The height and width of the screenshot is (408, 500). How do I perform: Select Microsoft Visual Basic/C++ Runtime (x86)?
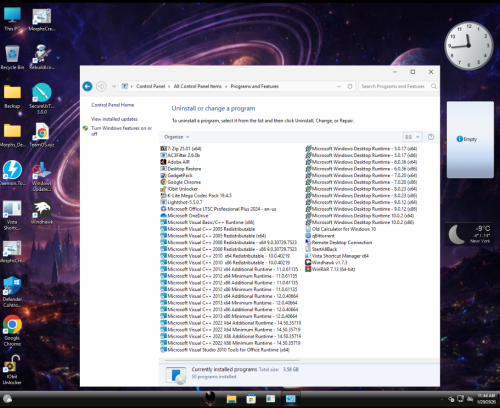click(x=207, y=222)
